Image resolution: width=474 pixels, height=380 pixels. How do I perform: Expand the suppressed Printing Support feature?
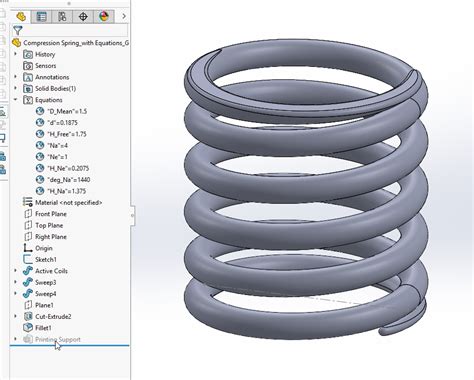(15, 339)
